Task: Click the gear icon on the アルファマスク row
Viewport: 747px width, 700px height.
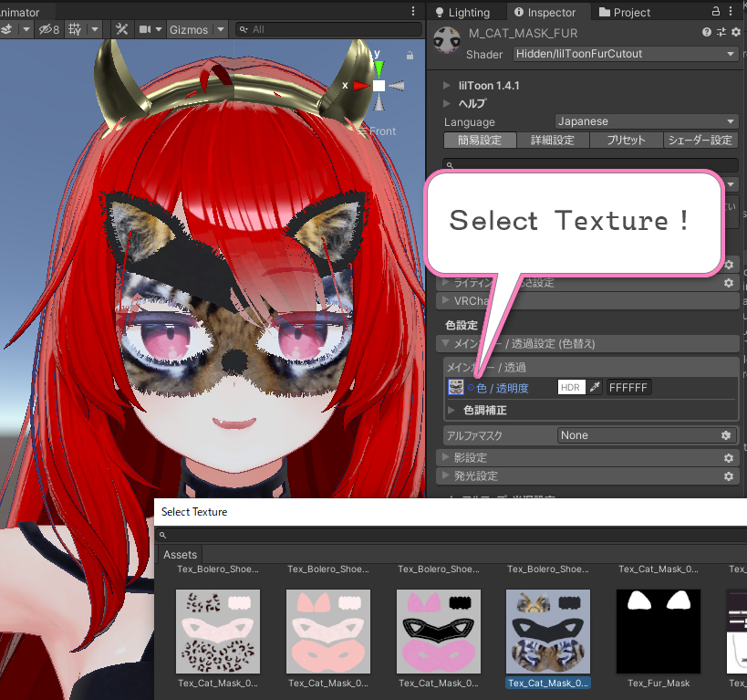Action: [727, 435]
